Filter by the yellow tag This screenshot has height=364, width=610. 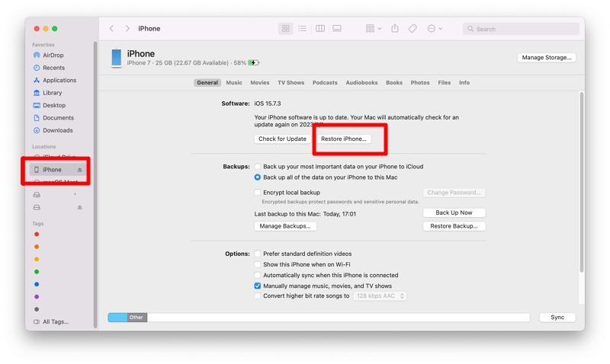[x=37, y=259]
